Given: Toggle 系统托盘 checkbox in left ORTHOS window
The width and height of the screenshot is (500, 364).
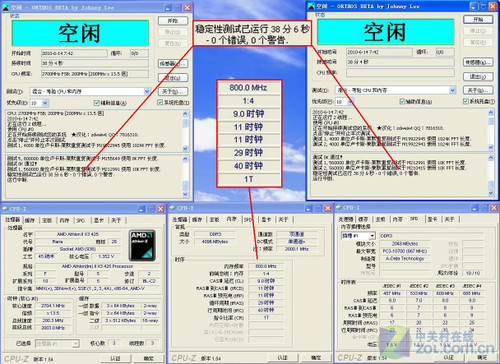Looking at the screenshot, I should coord(160,102).
